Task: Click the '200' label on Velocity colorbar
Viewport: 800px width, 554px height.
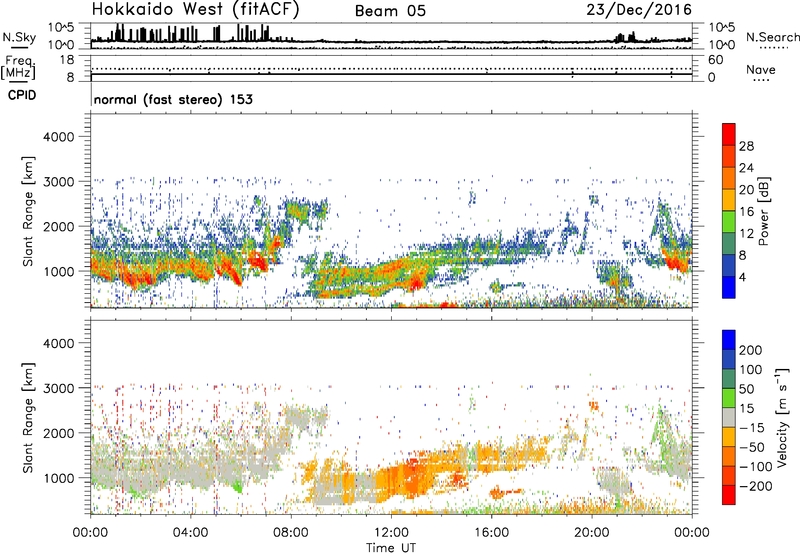Action: pyautogui.click(x=751, y=350)
